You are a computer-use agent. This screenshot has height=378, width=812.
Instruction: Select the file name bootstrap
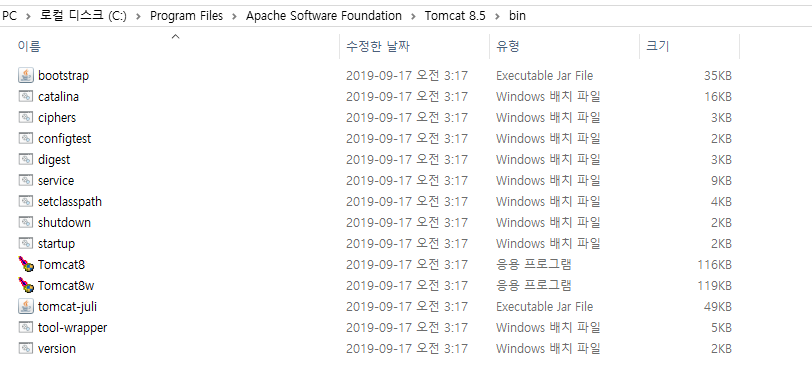[63, 76]
